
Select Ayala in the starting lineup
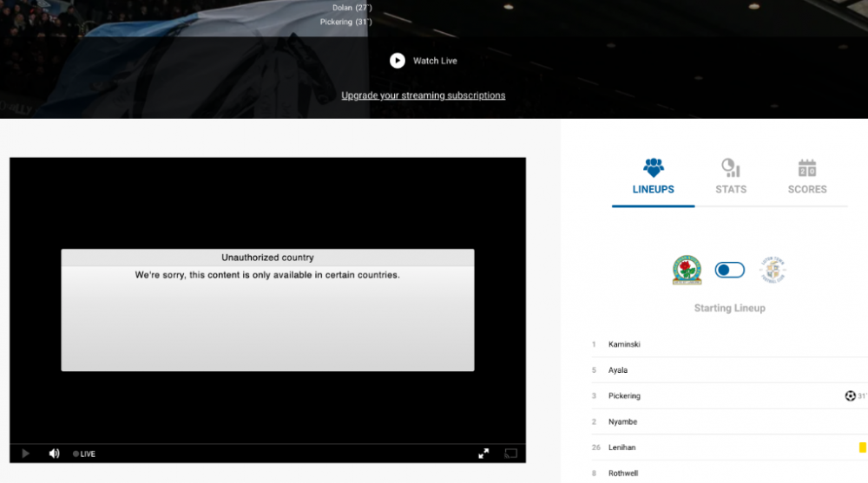click(x=618, y=370)
